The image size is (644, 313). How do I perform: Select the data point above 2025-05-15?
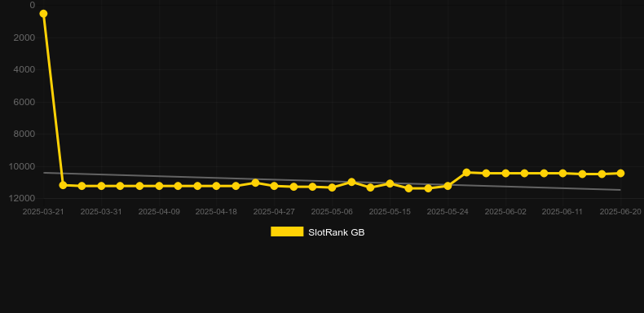(x=390, y=183)
